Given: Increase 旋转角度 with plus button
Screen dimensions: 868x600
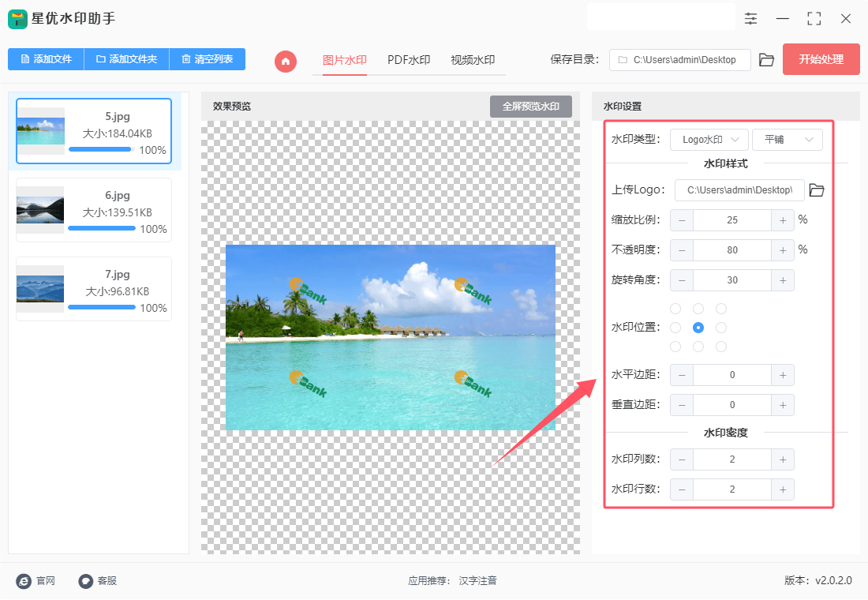Looking at the screenshot, I should pos(783,279).
